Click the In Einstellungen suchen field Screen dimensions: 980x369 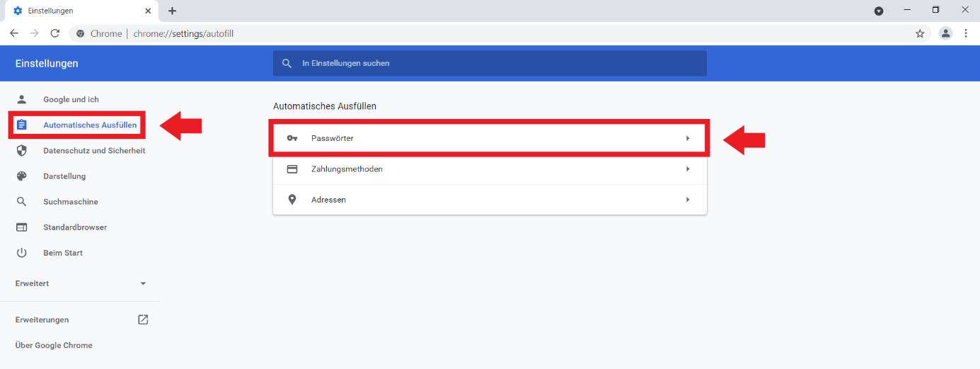pos(490,63)
